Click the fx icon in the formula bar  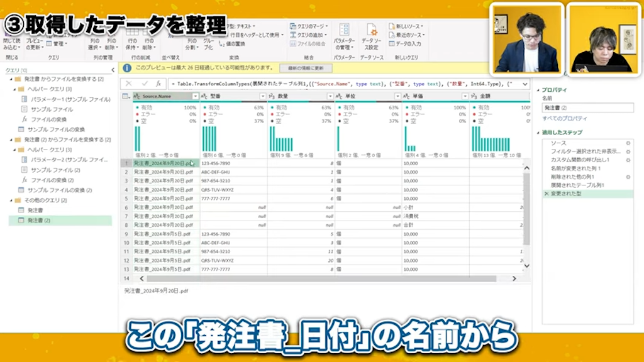(x=158, y=84)
